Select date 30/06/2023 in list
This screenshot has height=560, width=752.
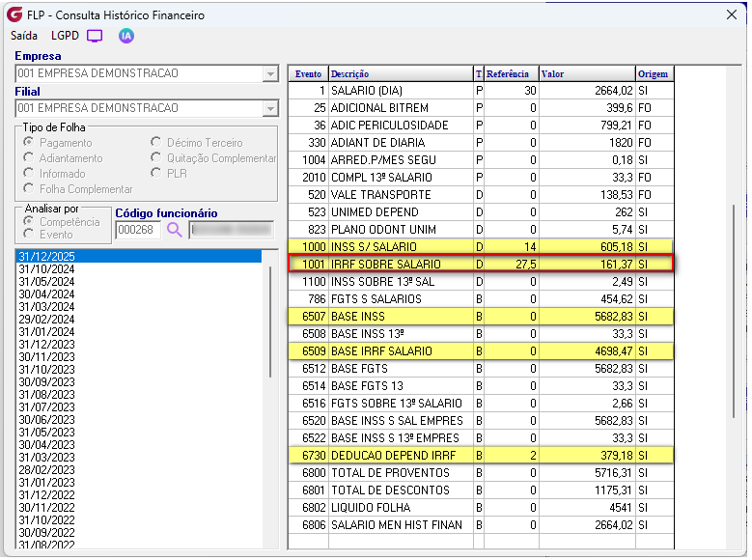(139, 419)
